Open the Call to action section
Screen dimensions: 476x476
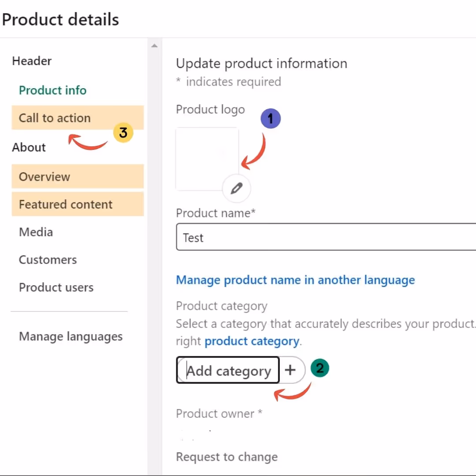click(55, 118)
